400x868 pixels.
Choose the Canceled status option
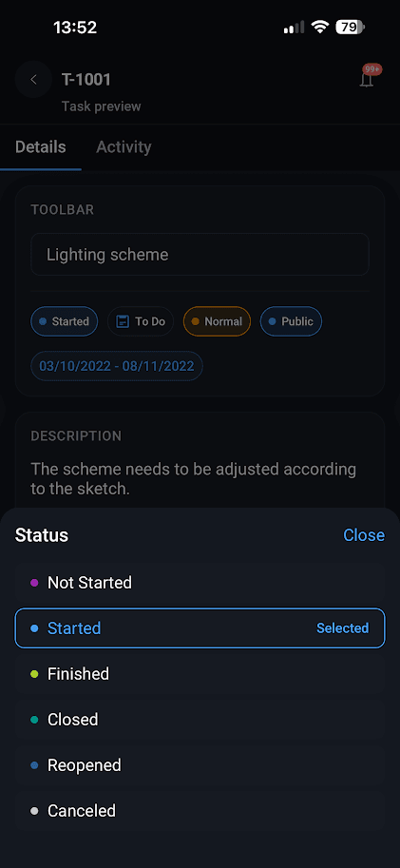click(200, 811)
